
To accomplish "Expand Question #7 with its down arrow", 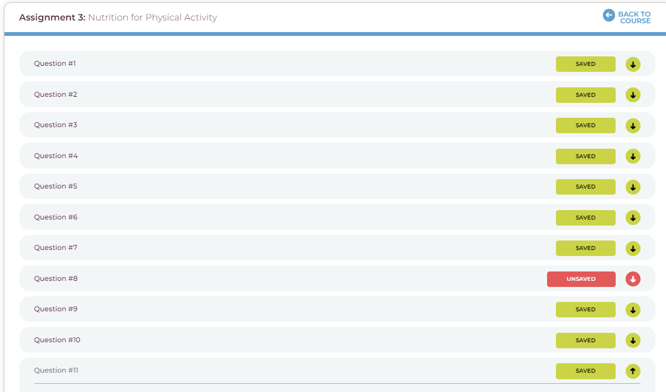I will coord(633,248).
